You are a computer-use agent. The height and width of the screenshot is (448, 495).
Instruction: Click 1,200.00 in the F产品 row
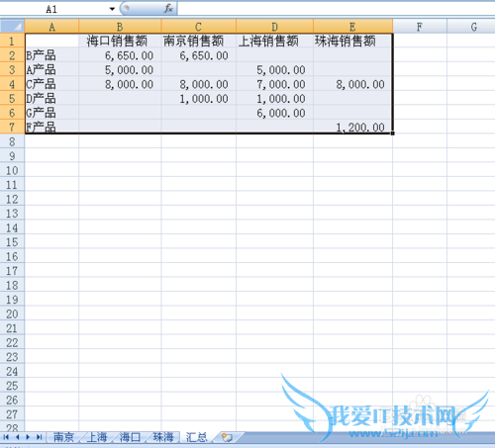352,127
